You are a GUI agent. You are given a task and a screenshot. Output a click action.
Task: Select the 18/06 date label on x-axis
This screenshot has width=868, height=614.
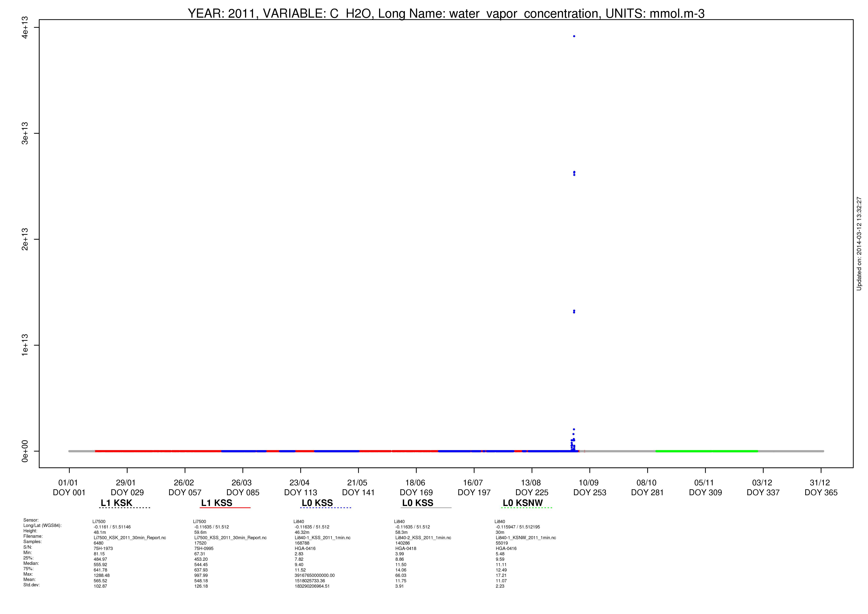point(415,483)
